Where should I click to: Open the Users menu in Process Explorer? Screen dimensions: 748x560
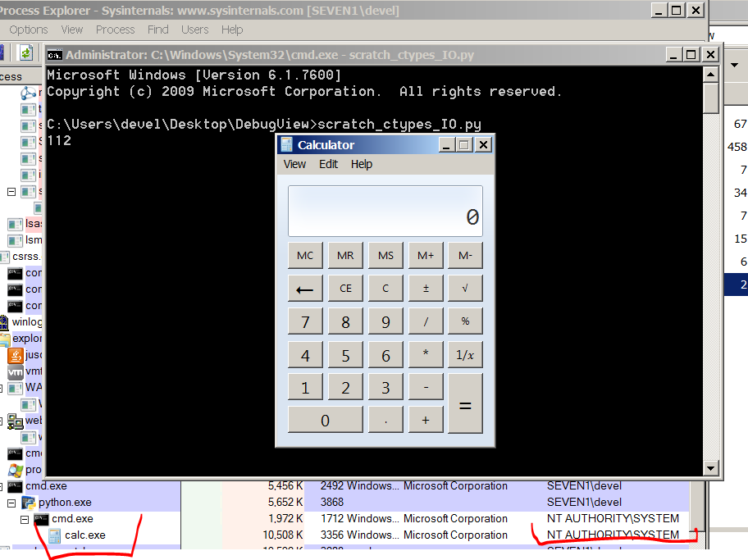194,30
